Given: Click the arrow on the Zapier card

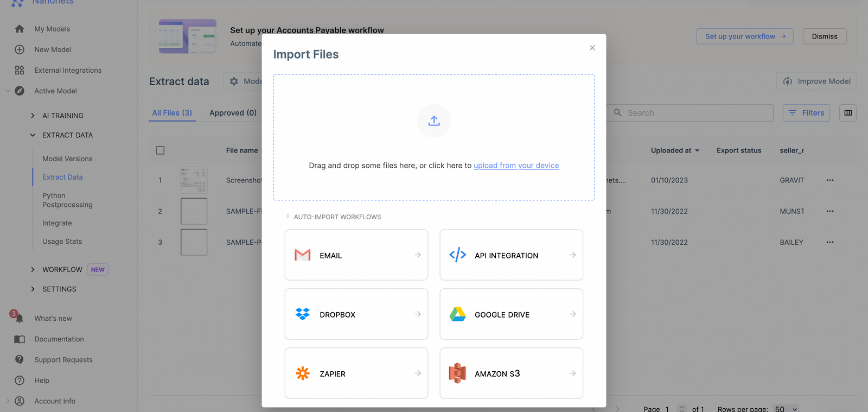Looking at the screenshot, I should pos(418,373).
